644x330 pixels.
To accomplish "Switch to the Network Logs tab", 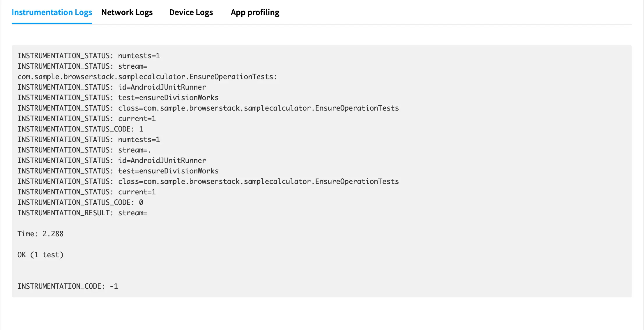I will coord(127,13).
